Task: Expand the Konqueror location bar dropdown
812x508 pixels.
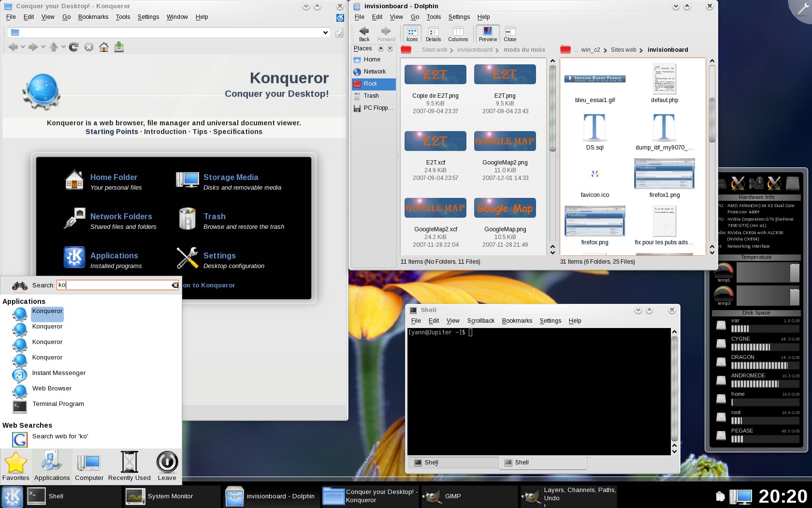Action: pos(325,32)
